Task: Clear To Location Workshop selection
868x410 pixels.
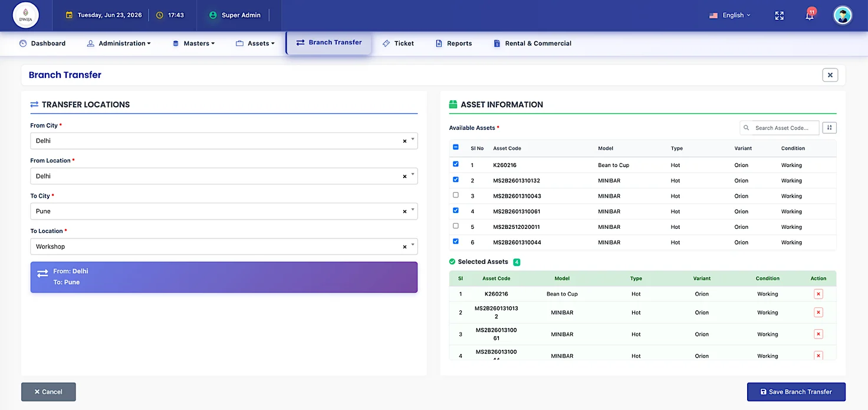Action: click(x=405, y=247)
